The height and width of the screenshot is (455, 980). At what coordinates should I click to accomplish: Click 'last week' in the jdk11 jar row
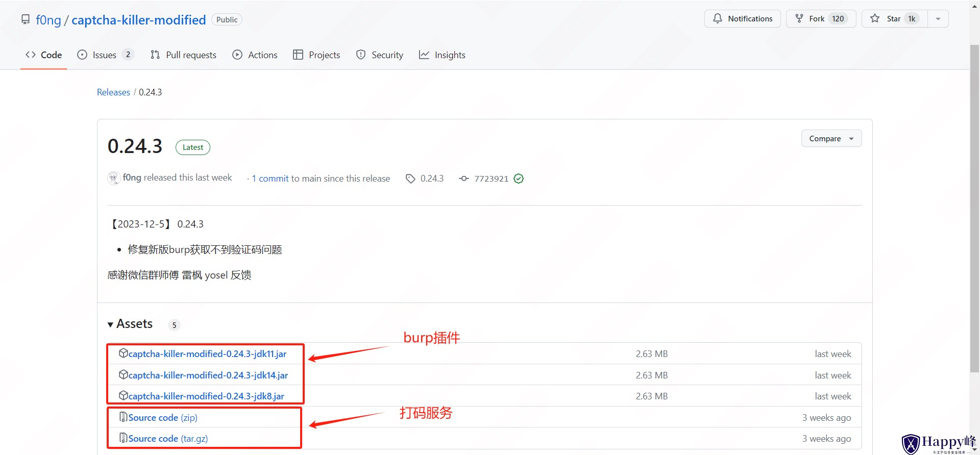coord(833,353)
